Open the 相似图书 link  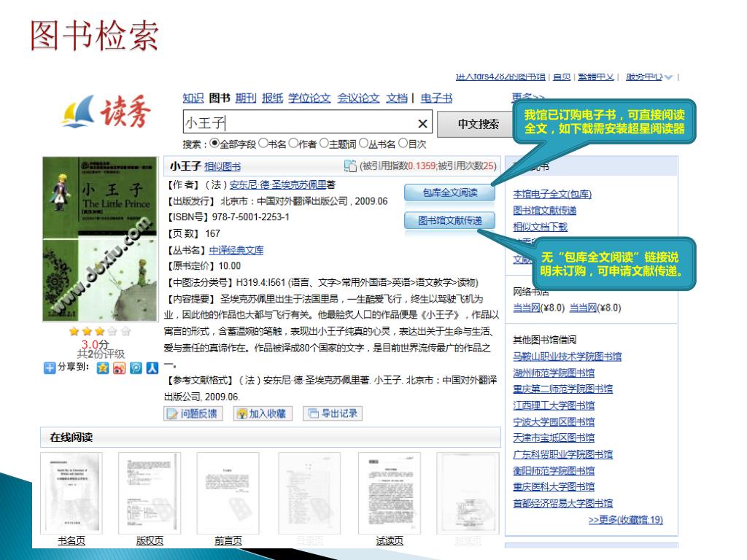[x=222, y=166]
